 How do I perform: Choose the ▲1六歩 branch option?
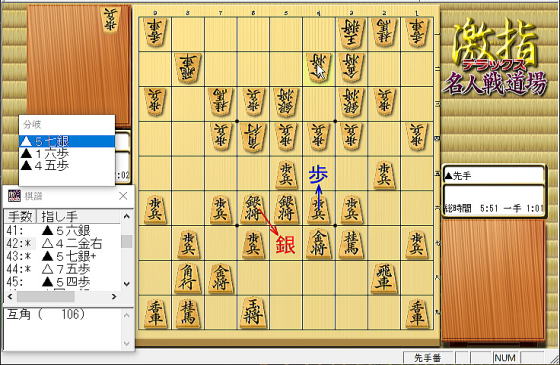click(67, 153)
